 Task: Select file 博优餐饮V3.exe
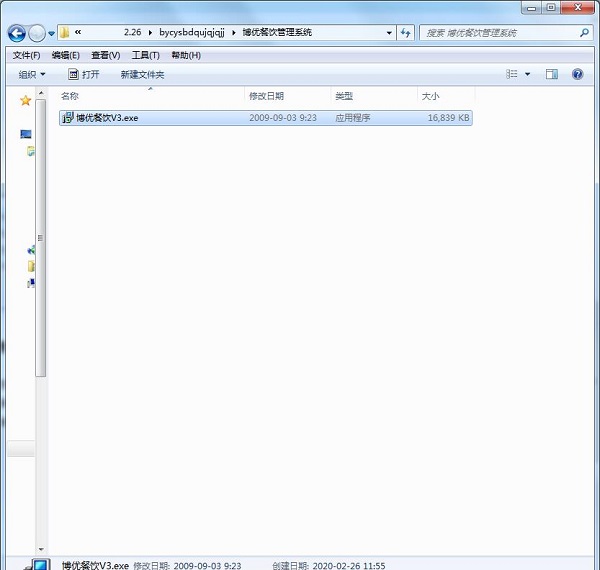click(266, 118)
